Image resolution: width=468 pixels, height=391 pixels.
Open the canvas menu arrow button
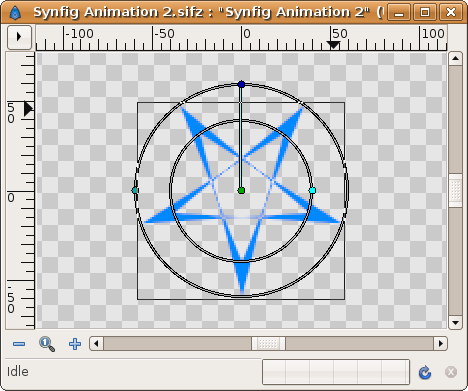pos(19,37)
